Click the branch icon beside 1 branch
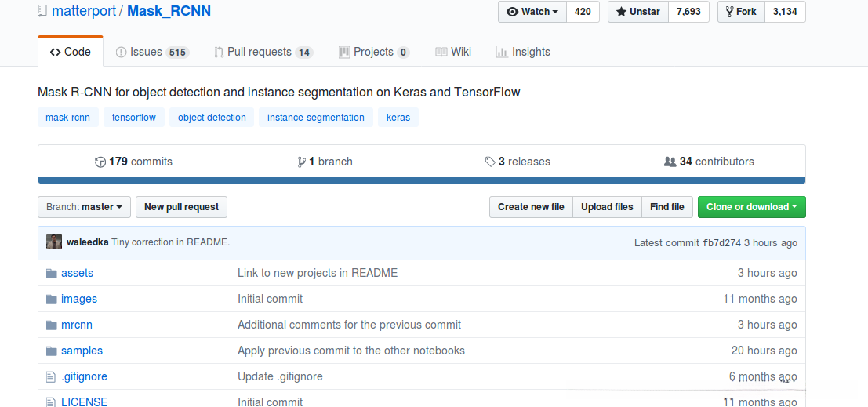 [301, 162]
